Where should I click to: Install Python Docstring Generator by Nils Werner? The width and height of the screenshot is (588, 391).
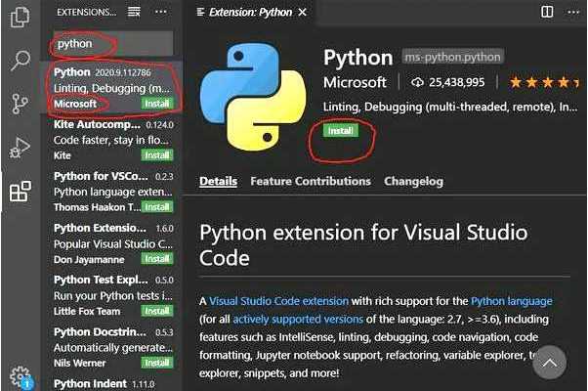click(x=157, y=363)
